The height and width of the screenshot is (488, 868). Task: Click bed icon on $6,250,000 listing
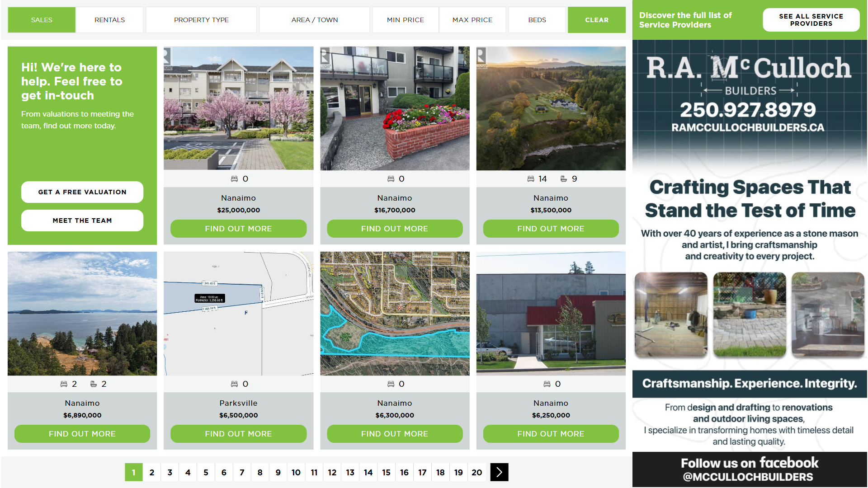click(547, 384)
